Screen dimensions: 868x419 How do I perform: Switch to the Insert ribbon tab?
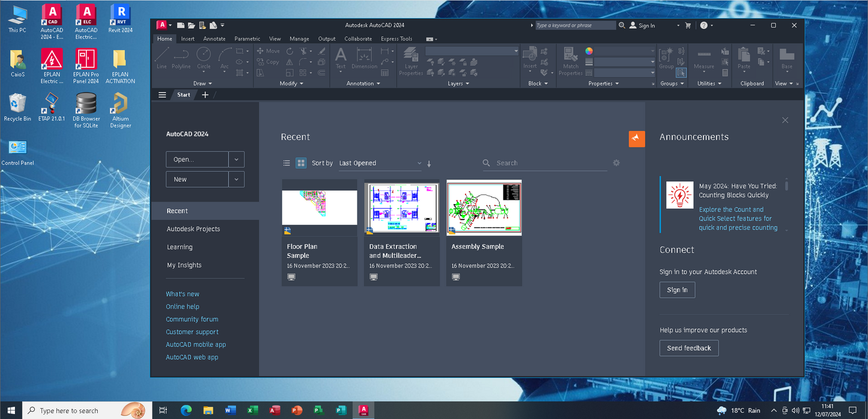187,39
